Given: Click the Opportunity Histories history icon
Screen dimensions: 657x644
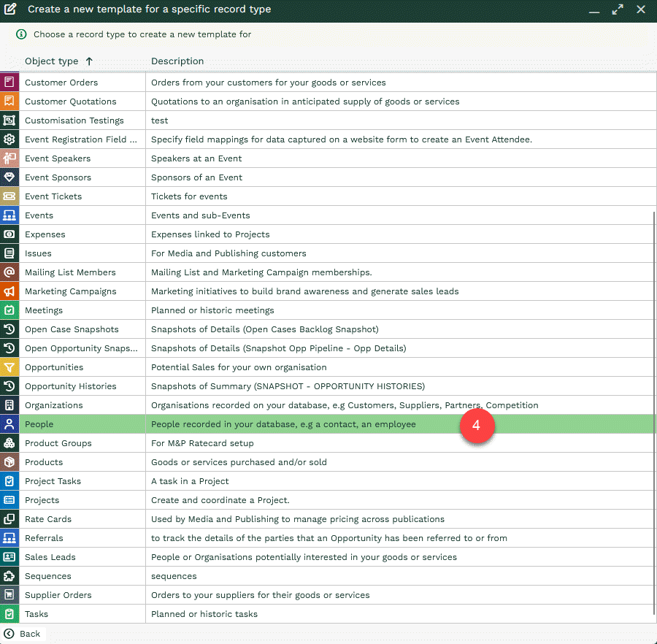Looking at the screenshot, I should pyautogui.click(x=9, y=386).
